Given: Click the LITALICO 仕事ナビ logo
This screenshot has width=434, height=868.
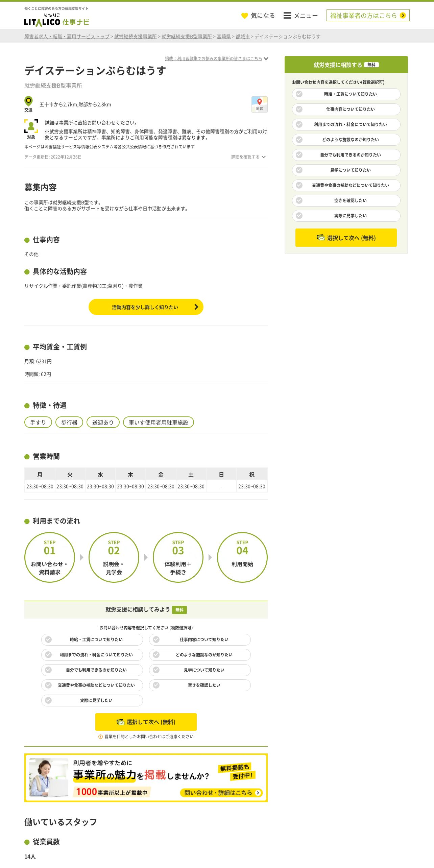Looking at the screenshot, I should click(x=56, y=20).
